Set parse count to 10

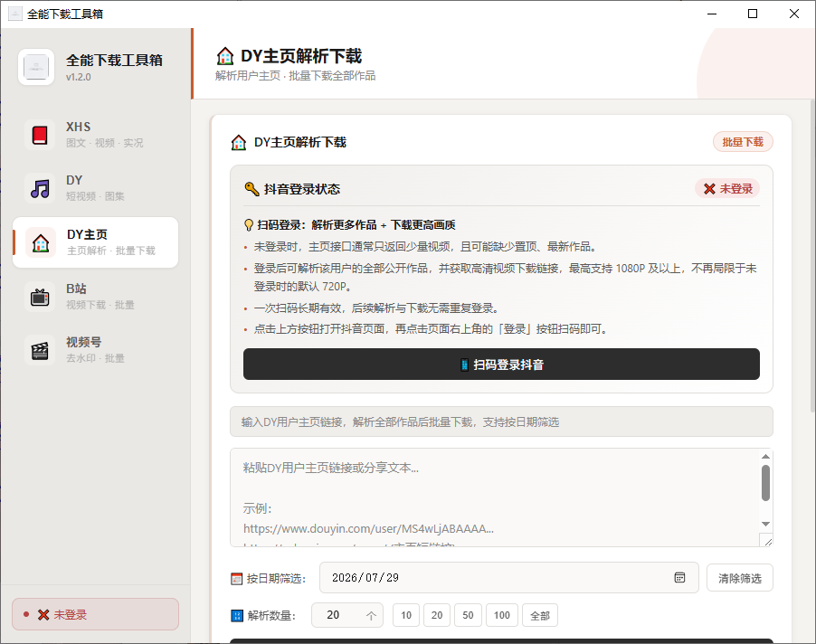(406, 615)
